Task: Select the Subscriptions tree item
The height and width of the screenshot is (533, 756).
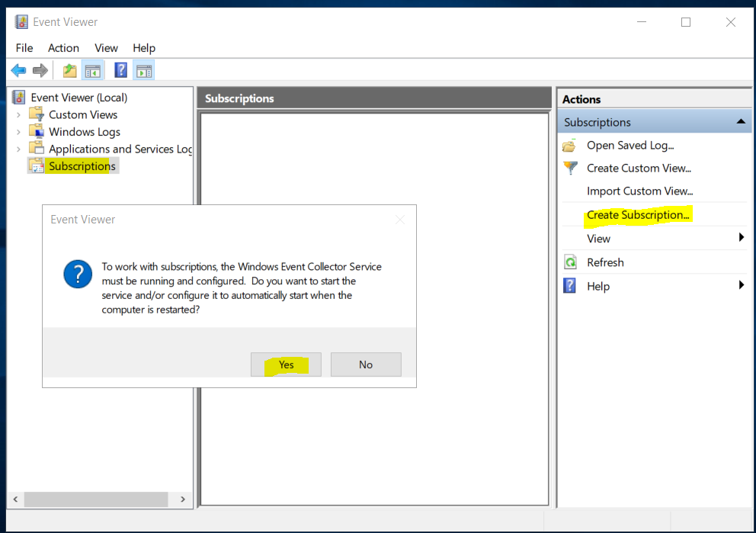Action: [82, 166]
